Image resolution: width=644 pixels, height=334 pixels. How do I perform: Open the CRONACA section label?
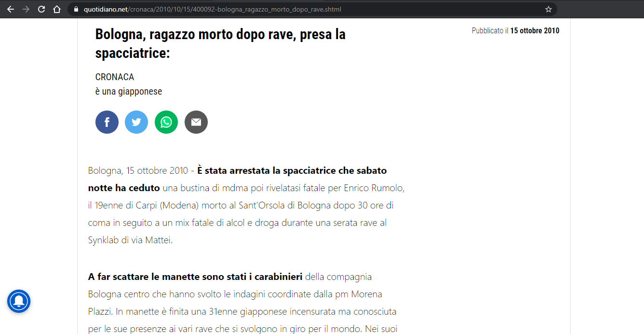(x=115, y=77)
